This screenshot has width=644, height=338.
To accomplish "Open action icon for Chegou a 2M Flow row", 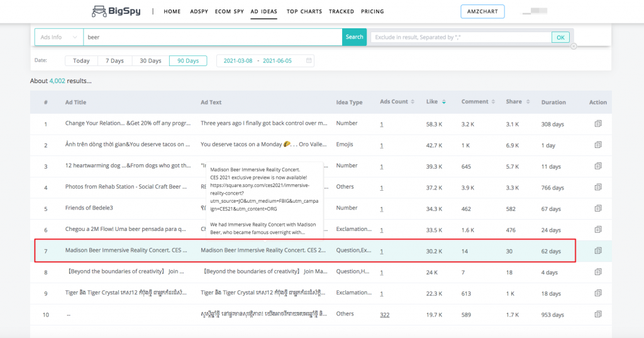I will pyautogui.click(x=598, y=230).
